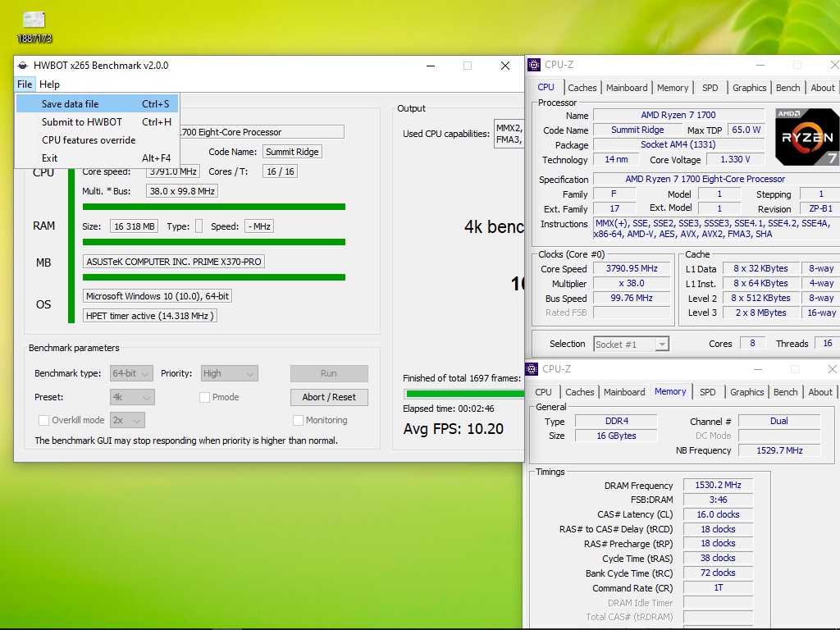The width and height of the screenshot is (840, 630).
Task: Expand the Preset dropdown showing 4k
Action: point(132,398)
